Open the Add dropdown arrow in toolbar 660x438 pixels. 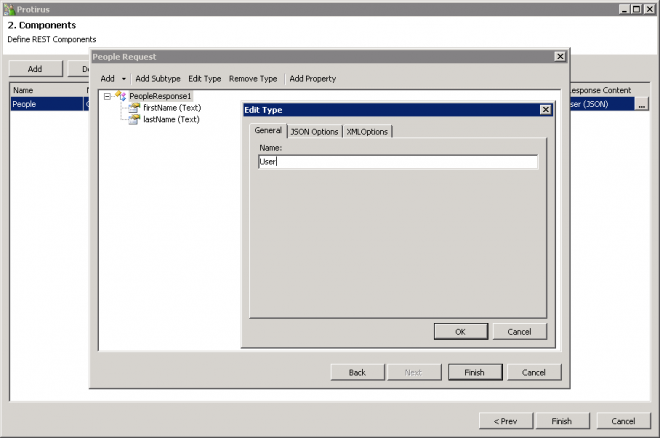pos(124,79)
